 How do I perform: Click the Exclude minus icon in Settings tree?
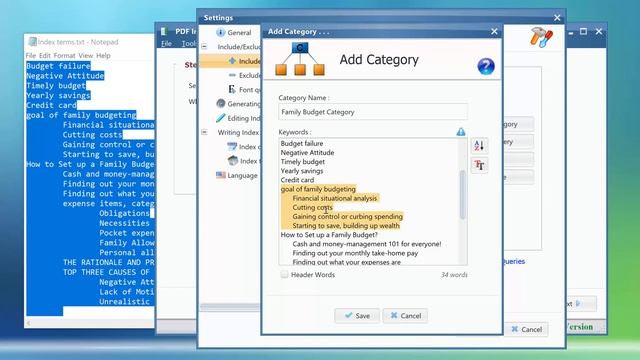(232, 75)
